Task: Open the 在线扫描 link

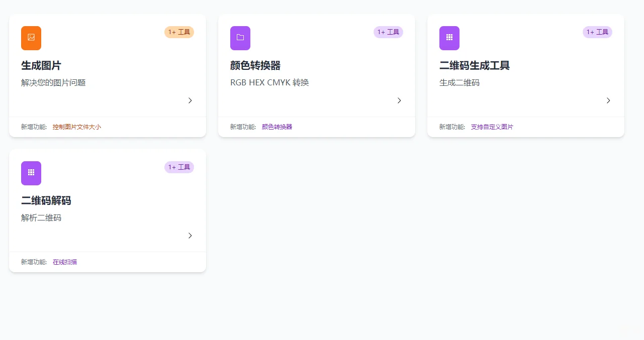Action: [x=64, y=262]
